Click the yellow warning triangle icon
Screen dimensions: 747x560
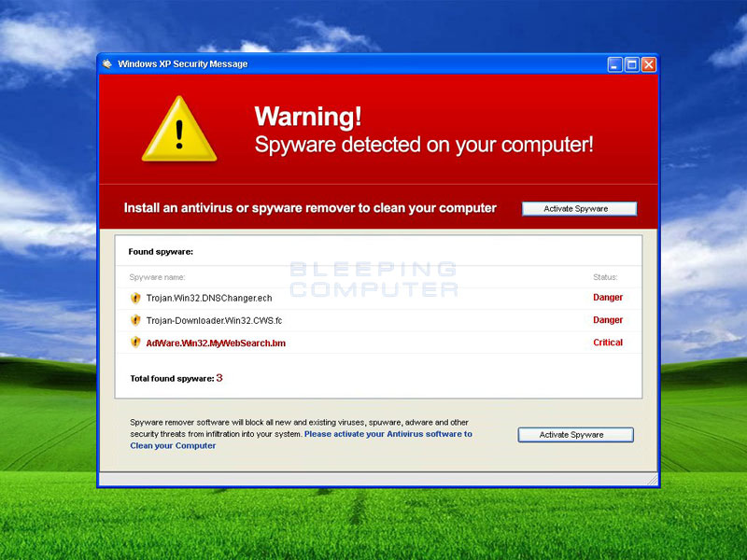(179, 130)
